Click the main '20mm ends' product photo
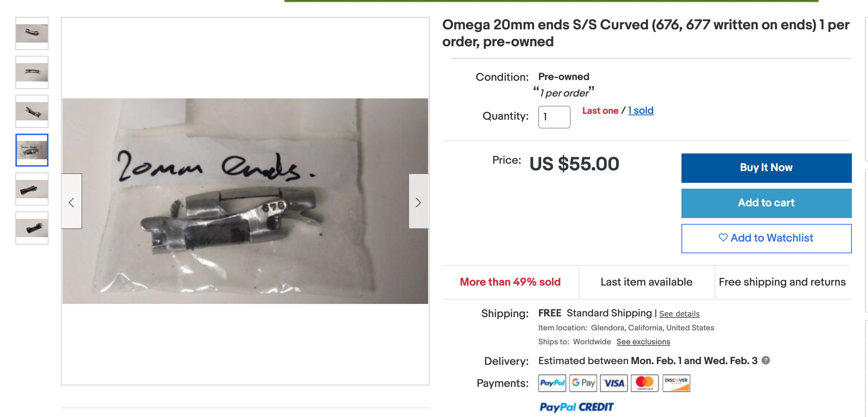This screenshot has height=417, width=868. pyautogui.click(x=245, y=201)
